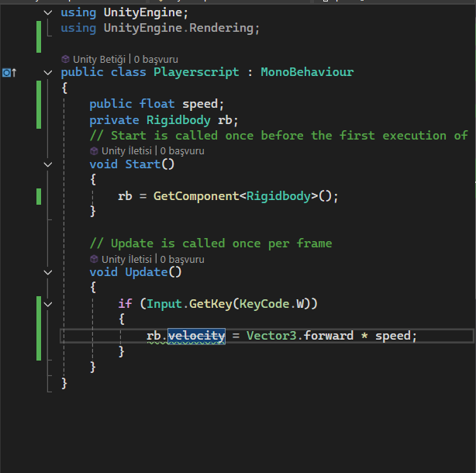Open '0 başvuru' references above void Start
This screenshot has width=476, height=473.
pos(182,151)
